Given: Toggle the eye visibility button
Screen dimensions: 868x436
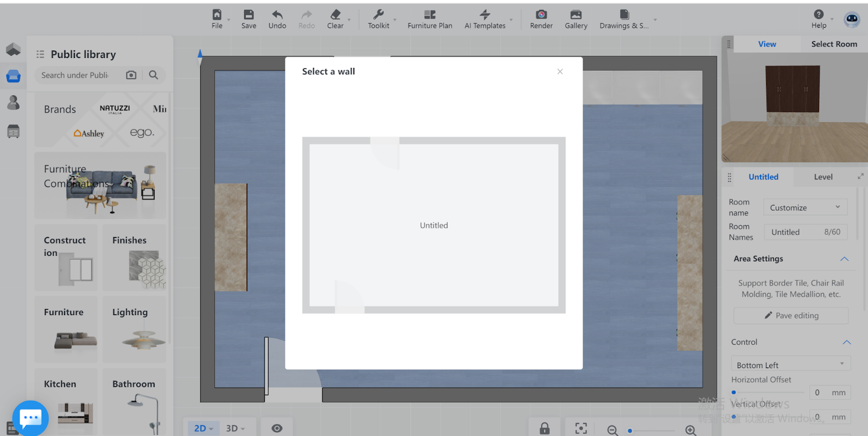Looking at the screenshot, I should coord(277,428).
